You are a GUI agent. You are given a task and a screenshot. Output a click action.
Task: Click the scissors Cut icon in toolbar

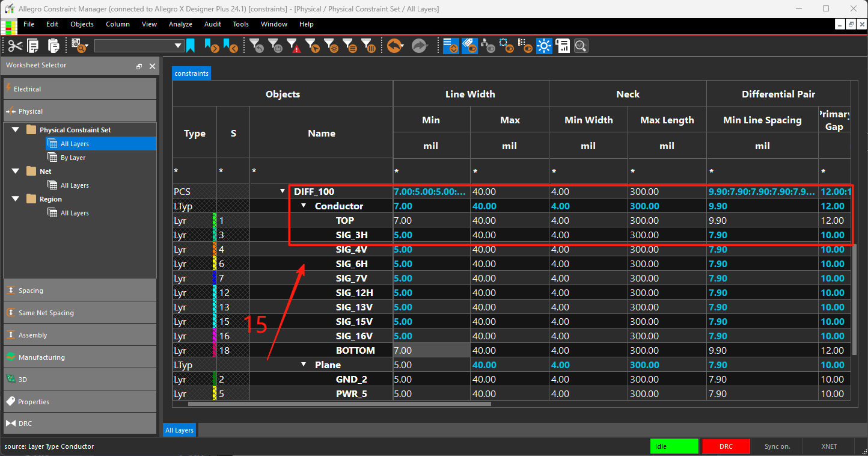[x=15, y=46]
